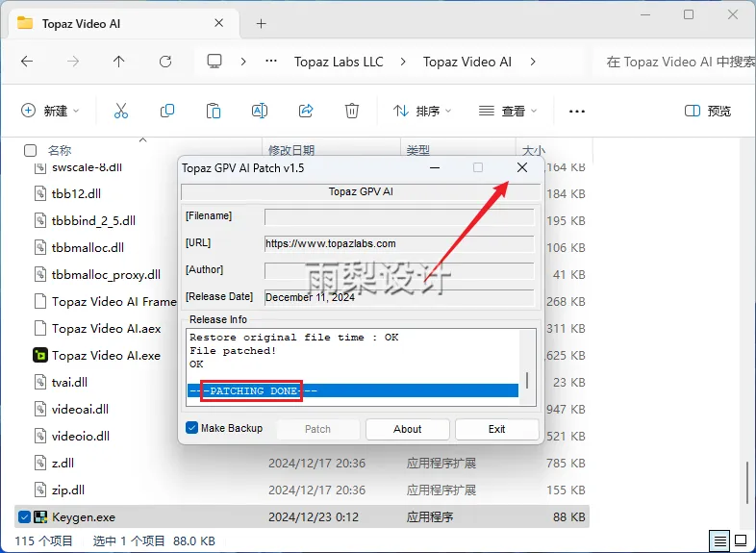Screen dimensions: 756x553
Task: Click the folder icon in the tab
Action: (x=25, y=23)
